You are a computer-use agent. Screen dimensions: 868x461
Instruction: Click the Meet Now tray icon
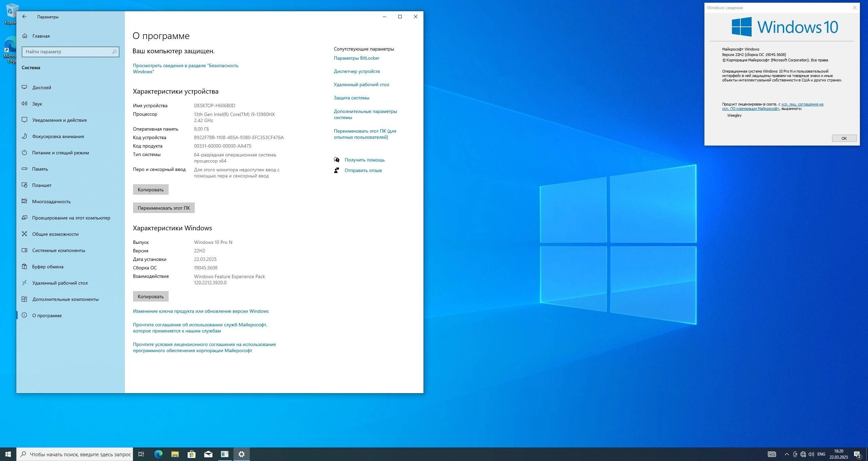[795, 454]
